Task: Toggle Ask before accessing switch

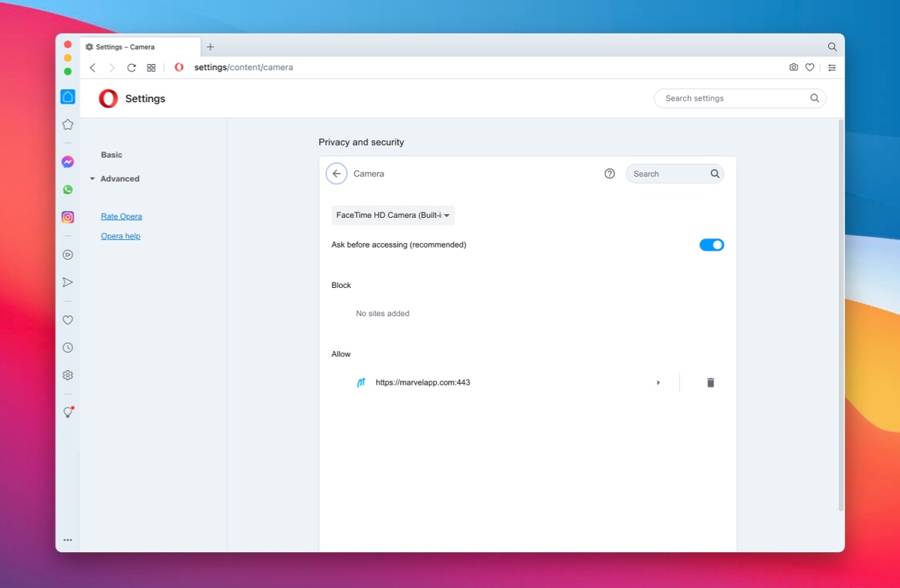Action: 711,245
